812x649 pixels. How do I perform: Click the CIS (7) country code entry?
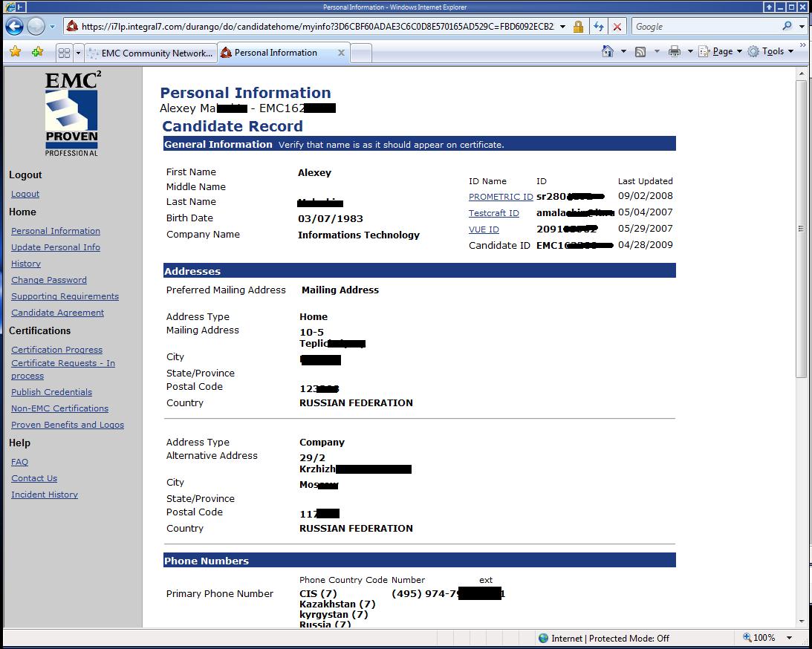coord(318,593)
